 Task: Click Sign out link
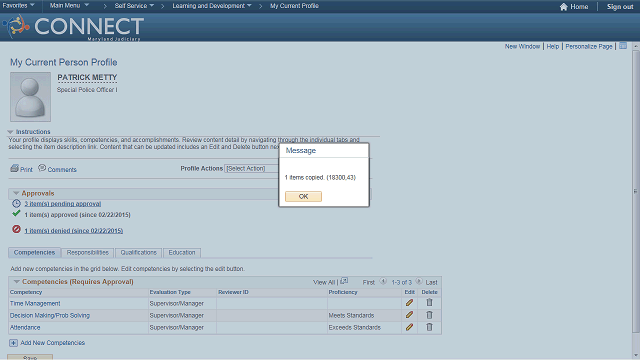tap(620, 7)
